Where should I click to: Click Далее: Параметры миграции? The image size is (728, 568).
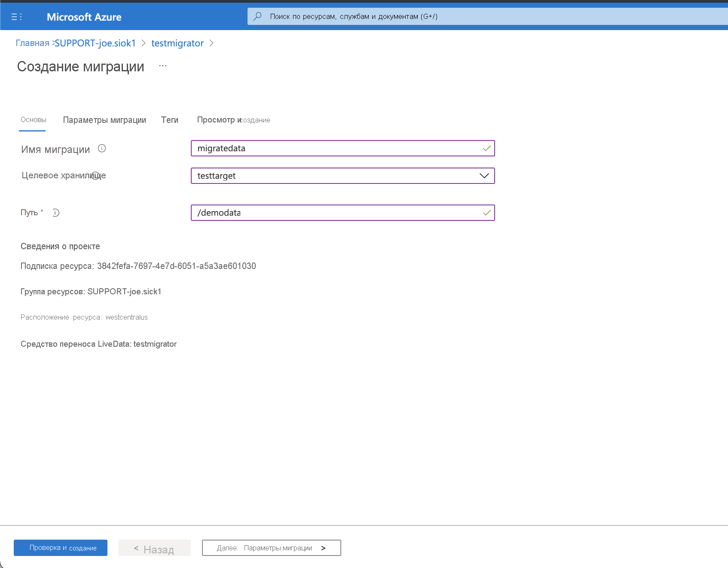tap(271, 547)
